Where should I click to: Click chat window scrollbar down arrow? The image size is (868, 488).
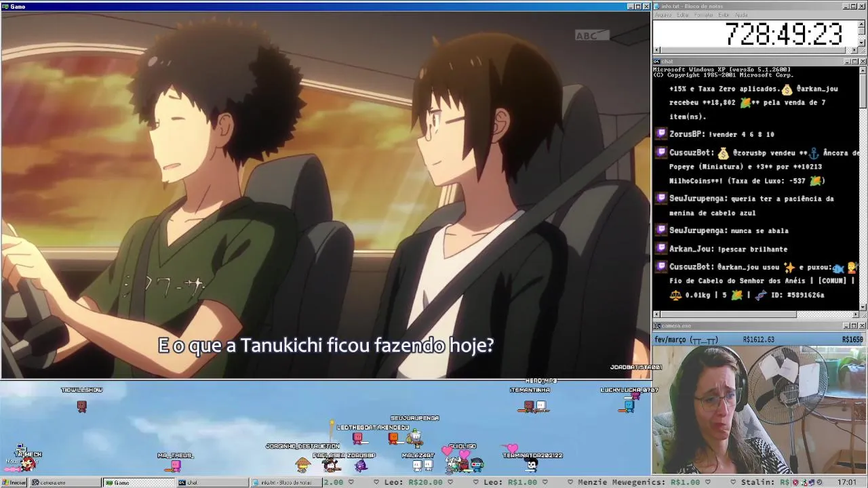point(863,307)
